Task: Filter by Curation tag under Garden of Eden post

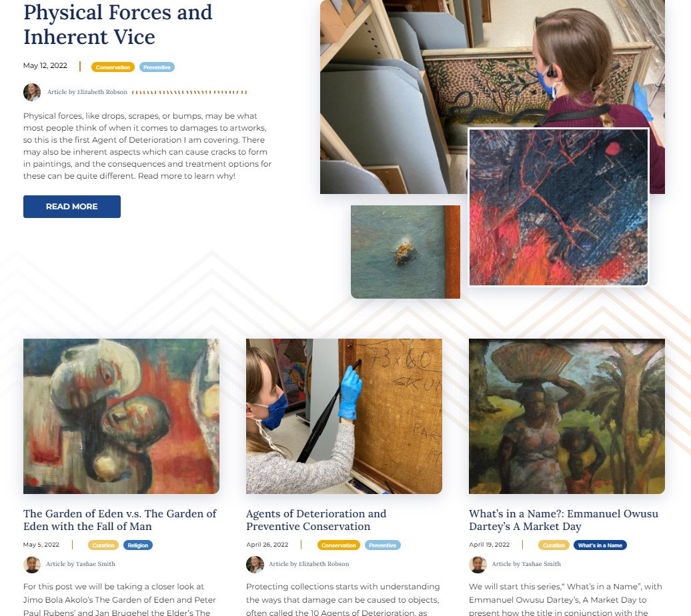Action: tap(103, 545)
